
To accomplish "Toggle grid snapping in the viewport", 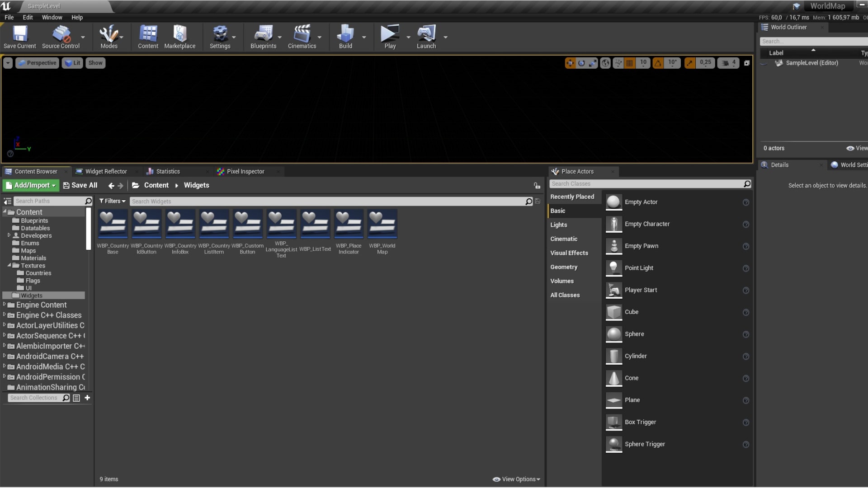I will pyautogui.click(x=629, y=63).
